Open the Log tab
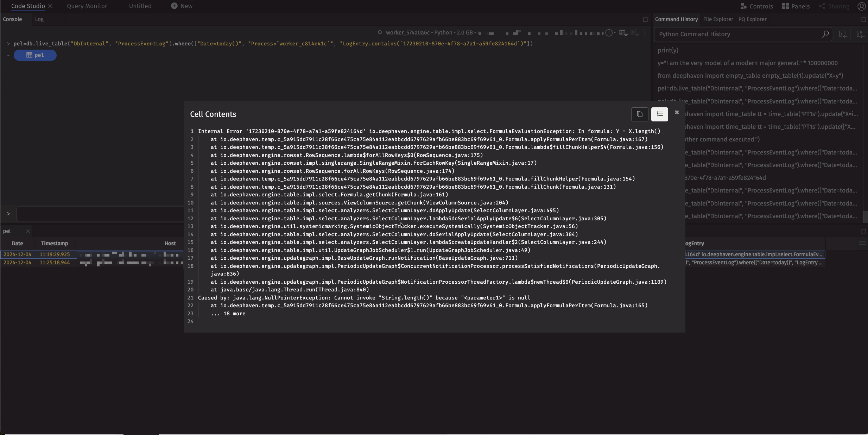 pyautogui.click(x=39, y=19)
